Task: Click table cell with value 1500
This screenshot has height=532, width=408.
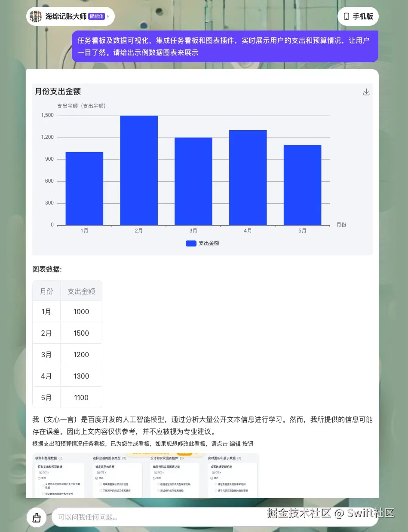Action: coord(81,333)
